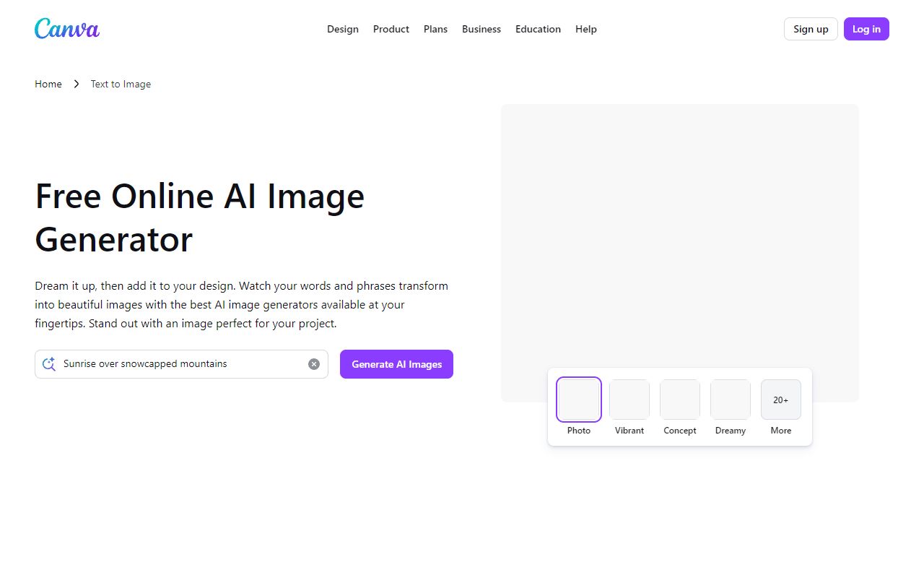This screenshot has width=924, height=578.
Task: Open the Design dropdown menu
Action: point(343,29)
